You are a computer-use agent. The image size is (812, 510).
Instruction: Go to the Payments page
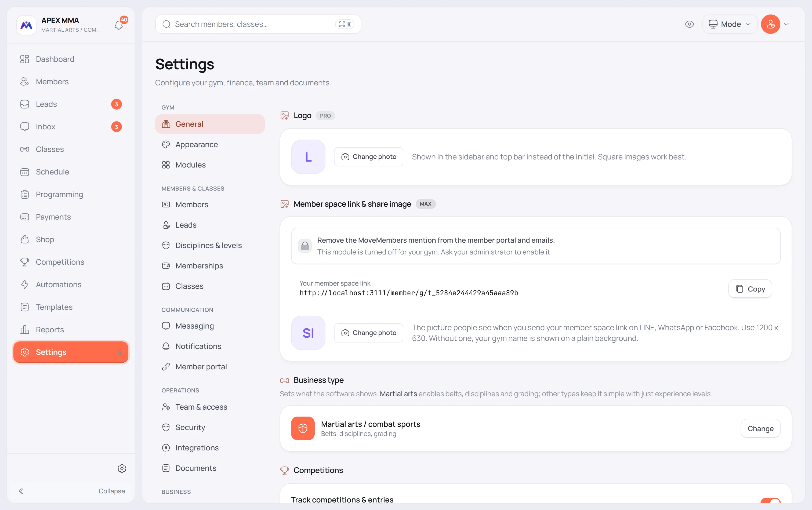71,217
